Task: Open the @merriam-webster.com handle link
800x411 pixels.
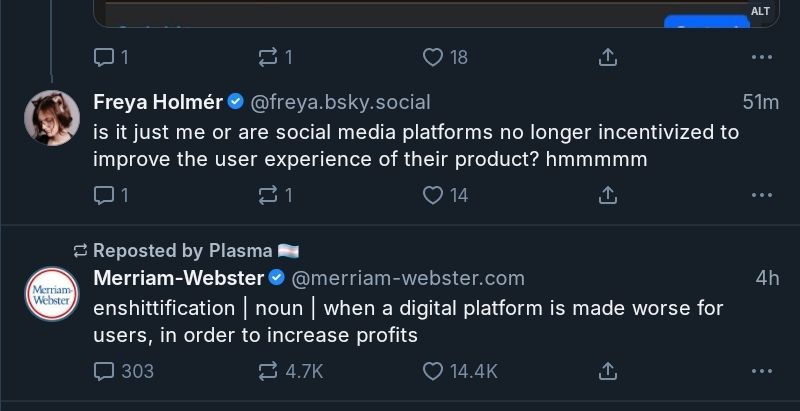Action: (x=408, y=278)
